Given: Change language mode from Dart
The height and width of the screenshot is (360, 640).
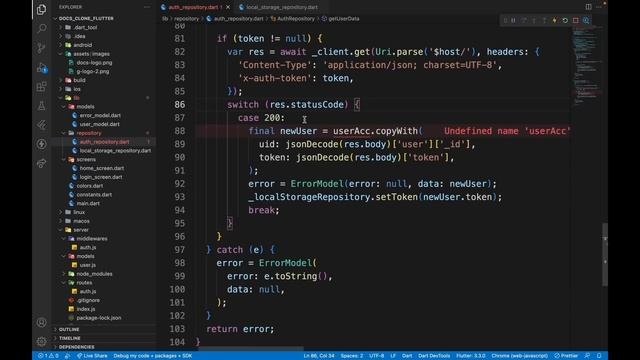Looking at the screenshot, I should tap(407, 356).
